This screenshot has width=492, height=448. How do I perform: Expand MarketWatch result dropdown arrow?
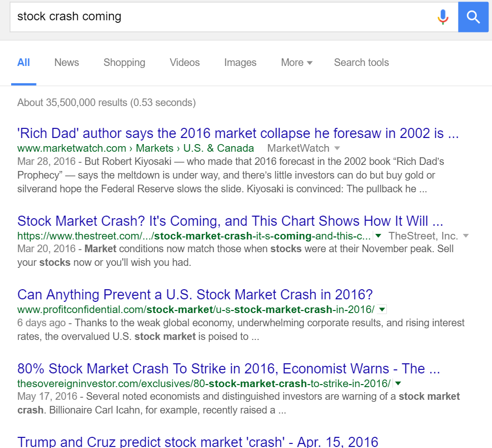337,148
